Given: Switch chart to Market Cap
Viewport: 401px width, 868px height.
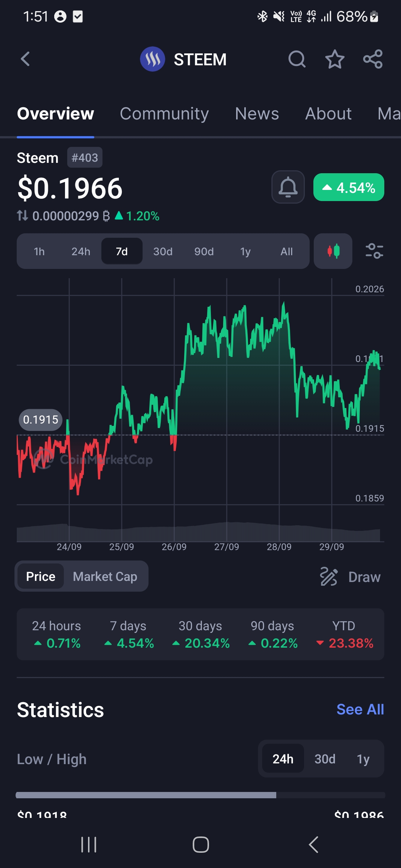Looking at the screenshot, I should click(x=105, y=576).
